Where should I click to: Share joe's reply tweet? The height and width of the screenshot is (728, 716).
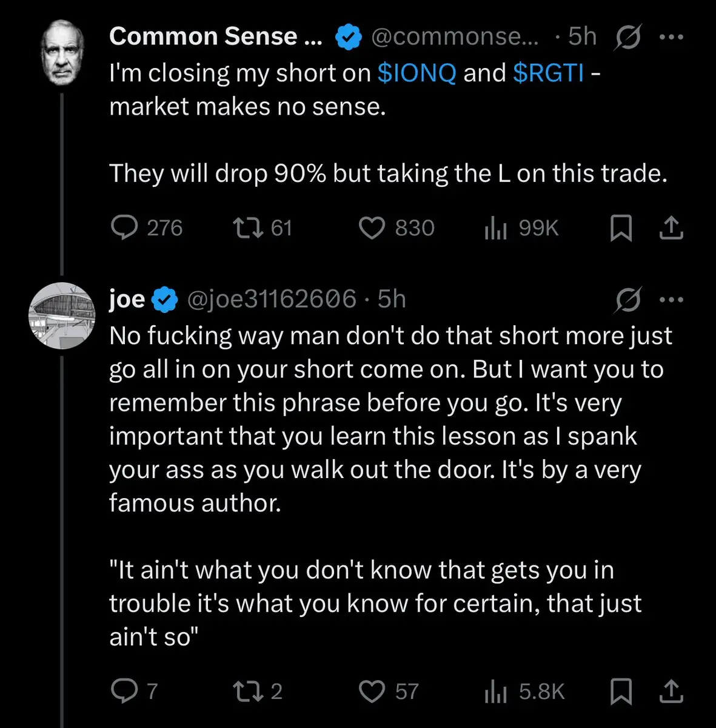pyautogui.click(x=671, y=692)
